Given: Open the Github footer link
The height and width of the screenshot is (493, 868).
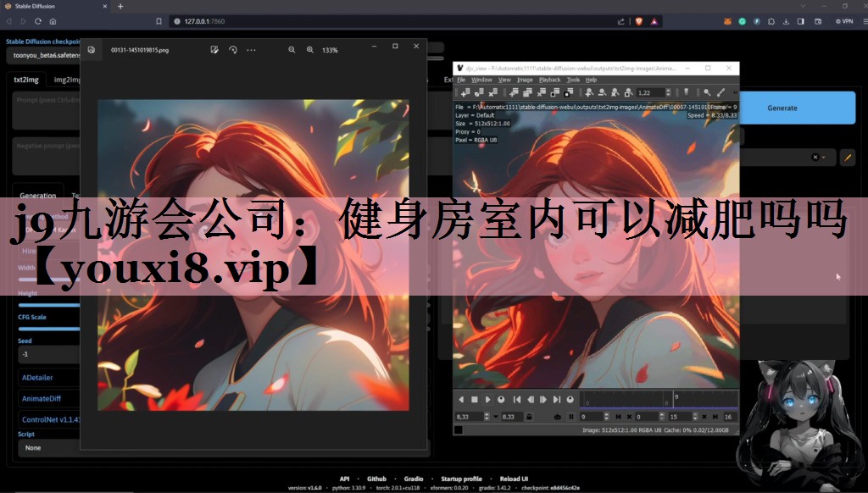Looking at the screenshot, I should (x=376, y=479).
